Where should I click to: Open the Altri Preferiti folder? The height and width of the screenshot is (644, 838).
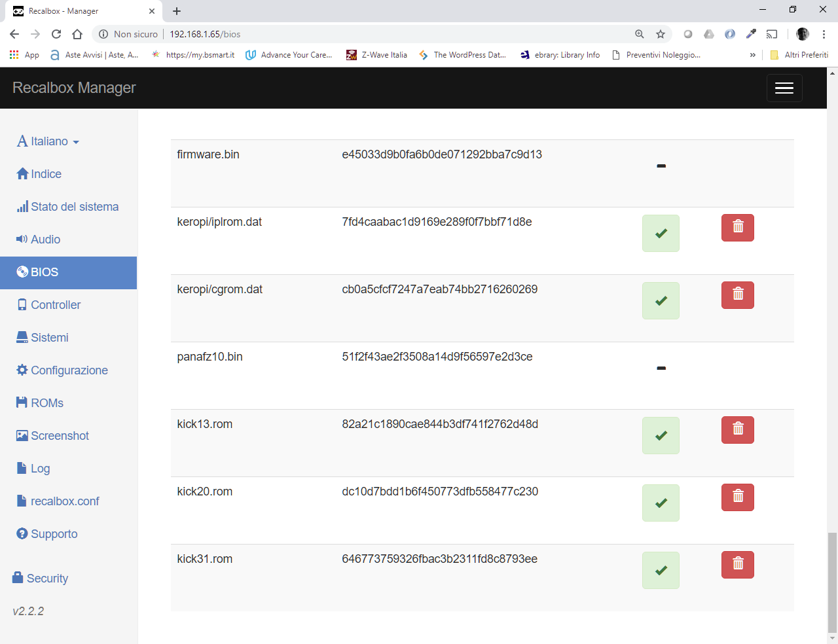[799, 55]
